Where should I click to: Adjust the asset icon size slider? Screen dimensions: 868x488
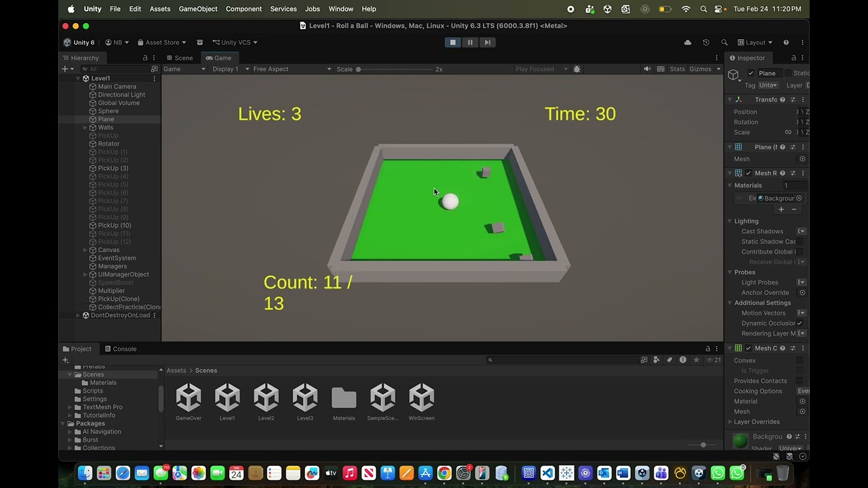point(703,445)
